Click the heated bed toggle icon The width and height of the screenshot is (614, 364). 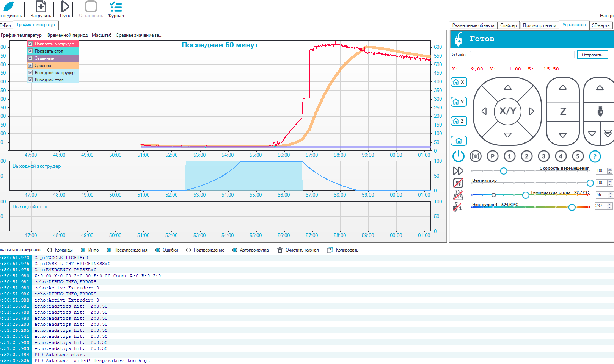click(x=458, y=195)
